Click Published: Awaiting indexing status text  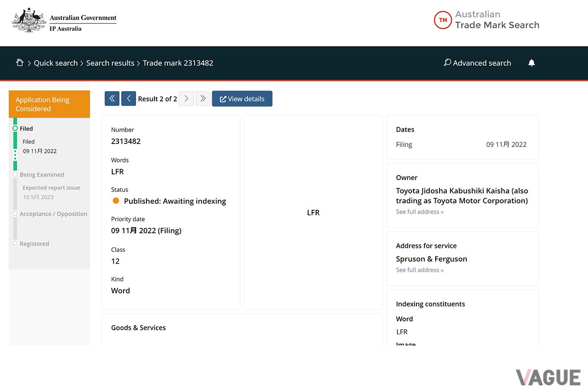[175, 201]
